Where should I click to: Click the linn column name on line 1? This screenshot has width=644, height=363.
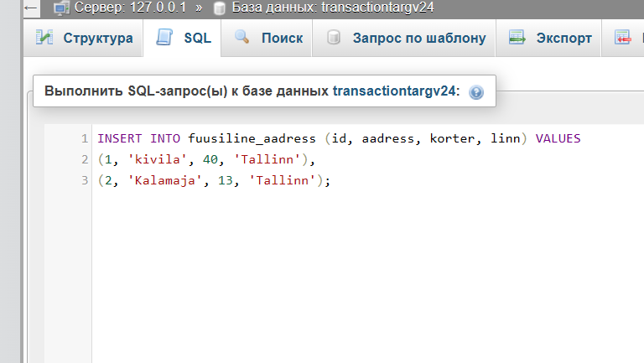pyautogui.click(x=506, y=138)
